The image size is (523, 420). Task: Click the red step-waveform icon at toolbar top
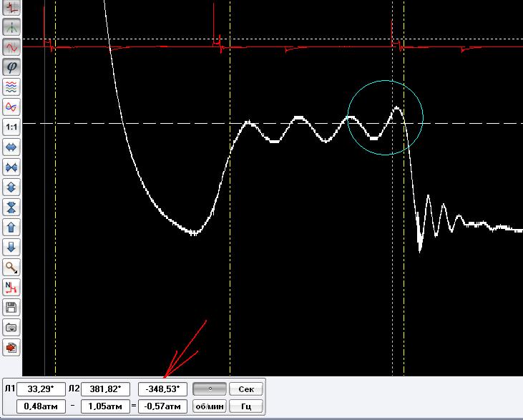coord(11,6)
